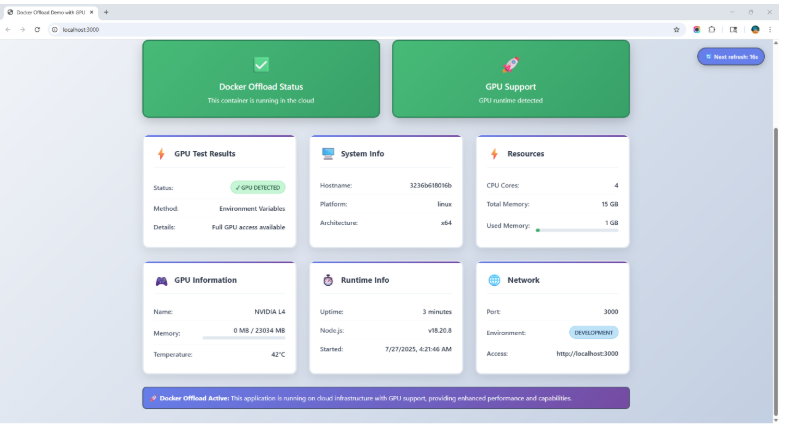Reload the page using the browser refresh button
786x440 pixels.
tap(37, 29)
